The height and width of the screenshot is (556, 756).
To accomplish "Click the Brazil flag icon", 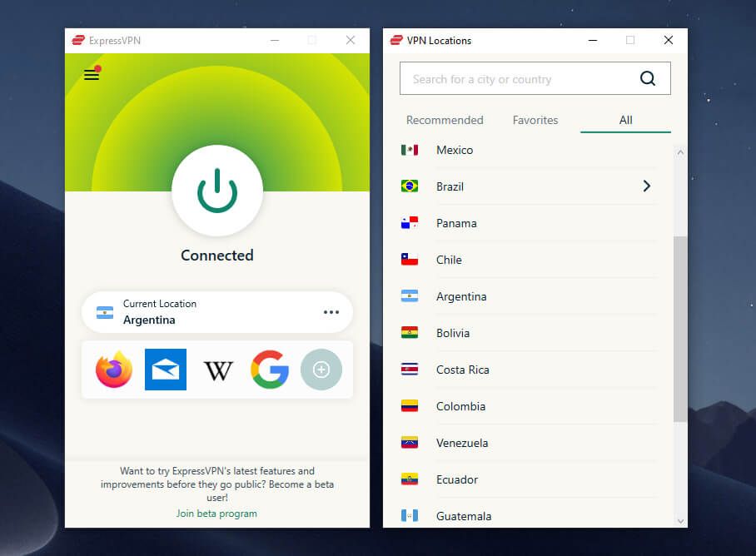I will 410,186.
